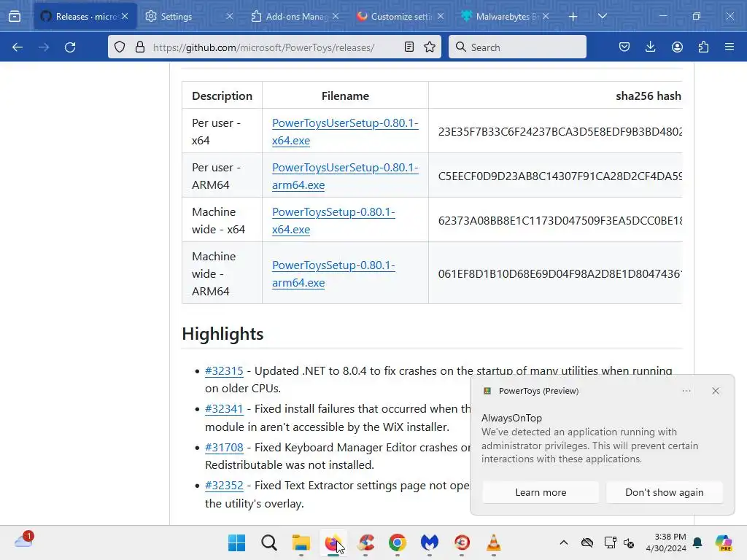747x560 pixels.
Task: Open the Downloads panel
Action: [x=650, y=47]
